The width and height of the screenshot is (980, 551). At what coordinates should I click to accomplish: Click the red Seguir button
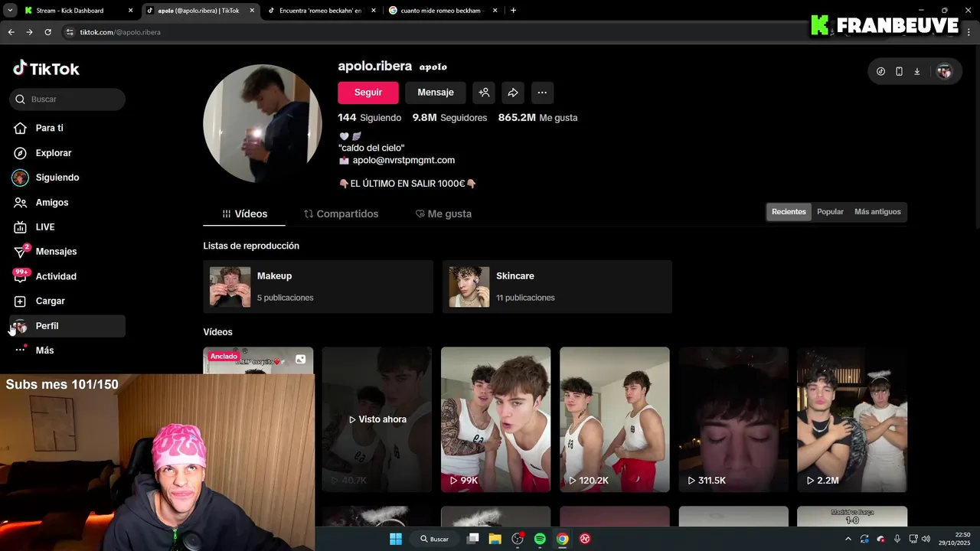coord(368,93)
